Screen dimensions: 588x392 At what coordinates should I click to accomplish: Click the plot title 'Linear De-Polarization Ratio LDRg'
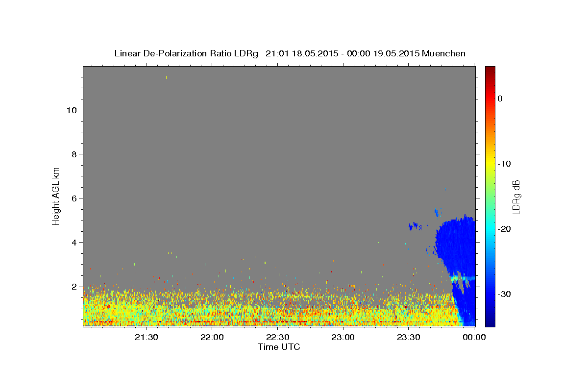tap(186, 53)
